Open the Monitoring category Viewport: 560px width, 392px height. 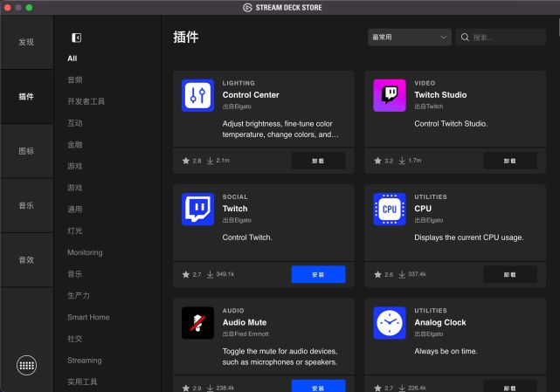[85, 252]
